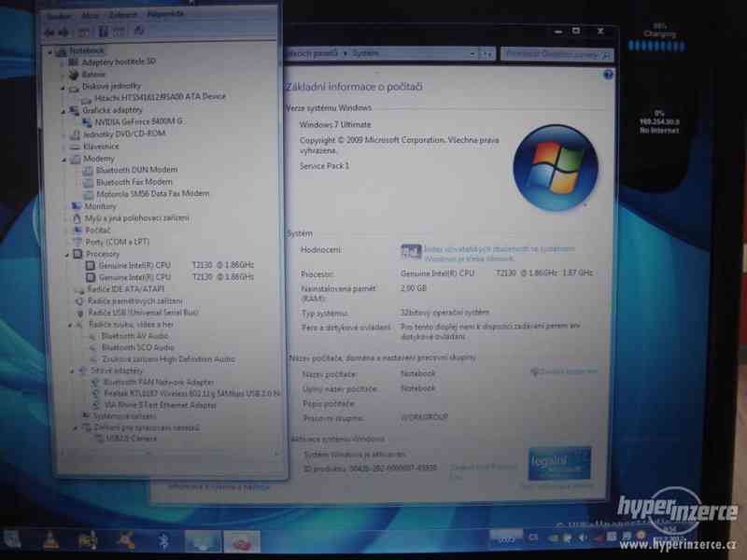Select the Hitachi ATA Device disk icon
This screenshot has width=747, height=560.
(x=86, y=100)
